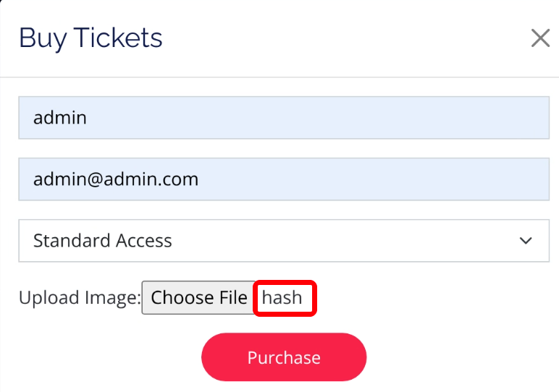This screenshot has width=559, height=392.
Task: Click the Standard Access text in selector
Action: point(103,241)
